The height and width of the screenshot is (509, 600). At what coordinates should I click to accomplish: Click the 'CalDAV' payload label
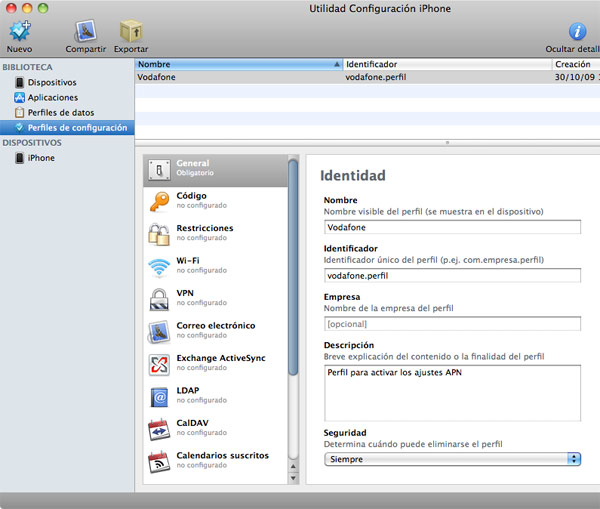point(192,423)
